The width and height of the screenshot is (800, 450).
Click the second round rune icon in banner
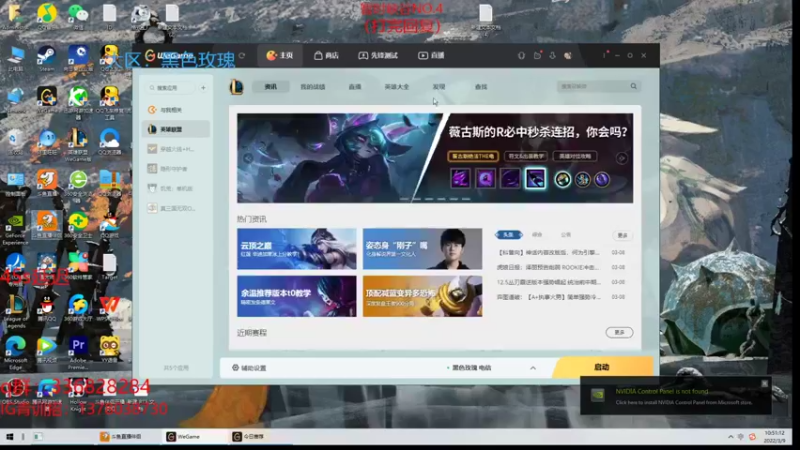(583, 179)
